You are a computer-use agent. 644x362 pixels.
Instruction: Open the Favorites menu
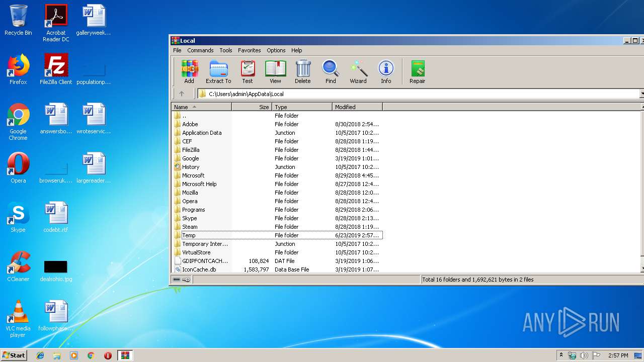tap(249, 50)
